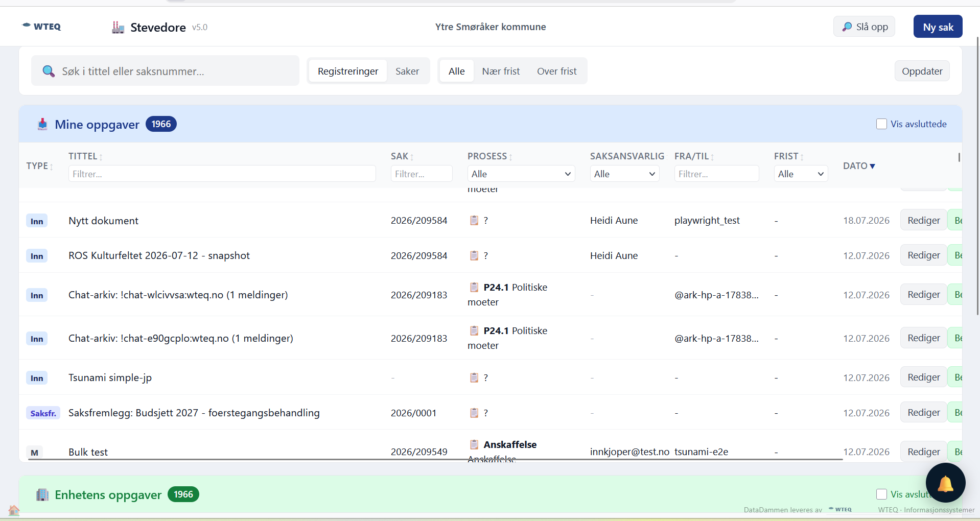Switch to the Registreringer tab
Image resolution: width=980 pixels, height=521 pixels.
click(348, 71)
